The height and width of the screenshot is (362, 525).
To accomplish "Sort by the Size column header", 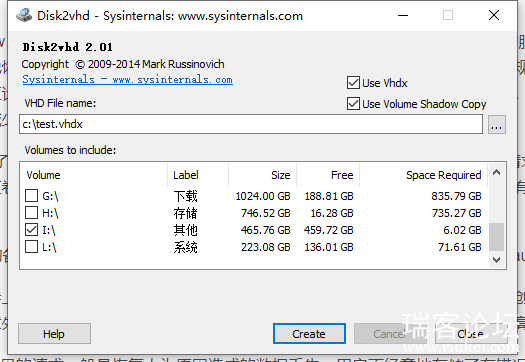I will pos(262,175).
